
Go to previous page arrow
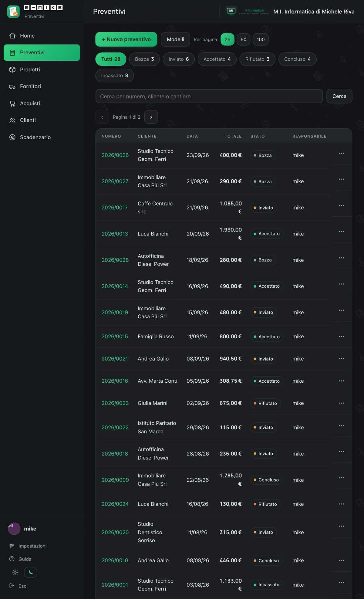[102, 117]
